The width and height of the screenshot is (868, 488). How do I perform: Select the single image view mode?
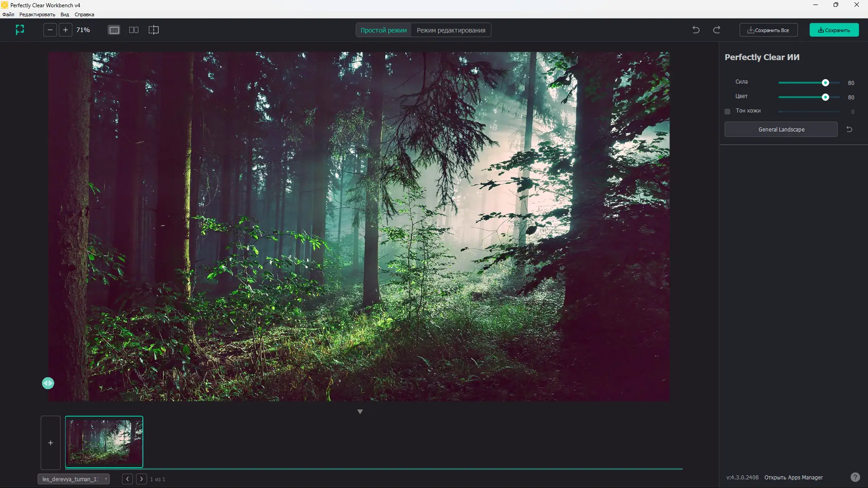tap(113, 30)
